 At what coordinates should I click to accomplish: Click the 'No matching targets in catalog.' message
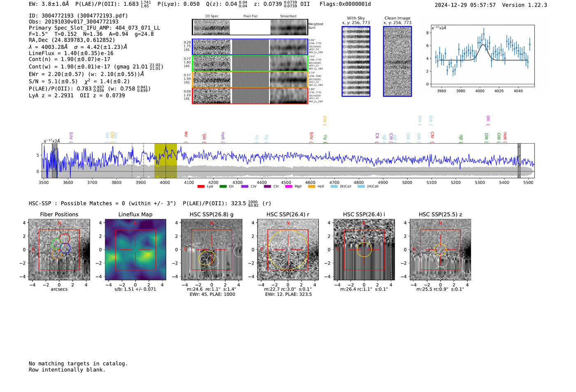78,364
